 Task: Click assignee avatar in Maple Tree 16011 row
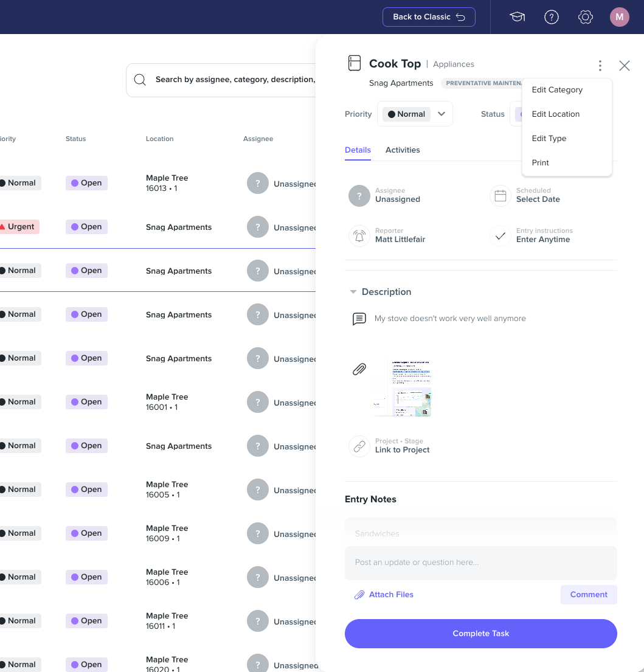[x=257, y=620]
